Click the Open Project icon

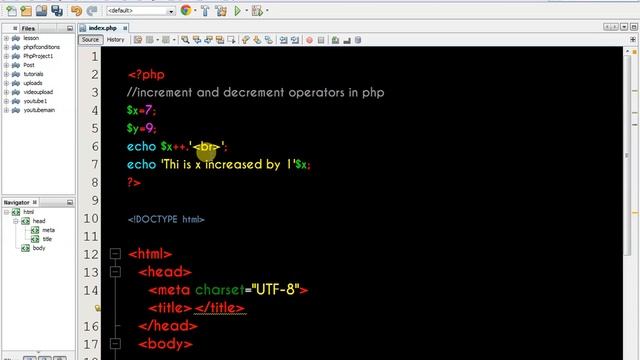tap(41, 11)
